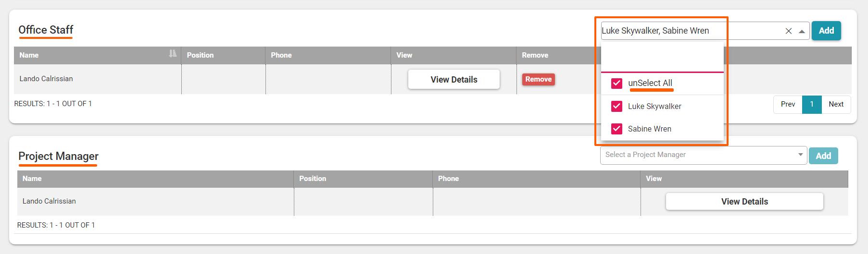Collapse the staff multi-select using the up caret
Image resolution: width=868 pixels, height=254 pixels.
click(x=802, y=31)
